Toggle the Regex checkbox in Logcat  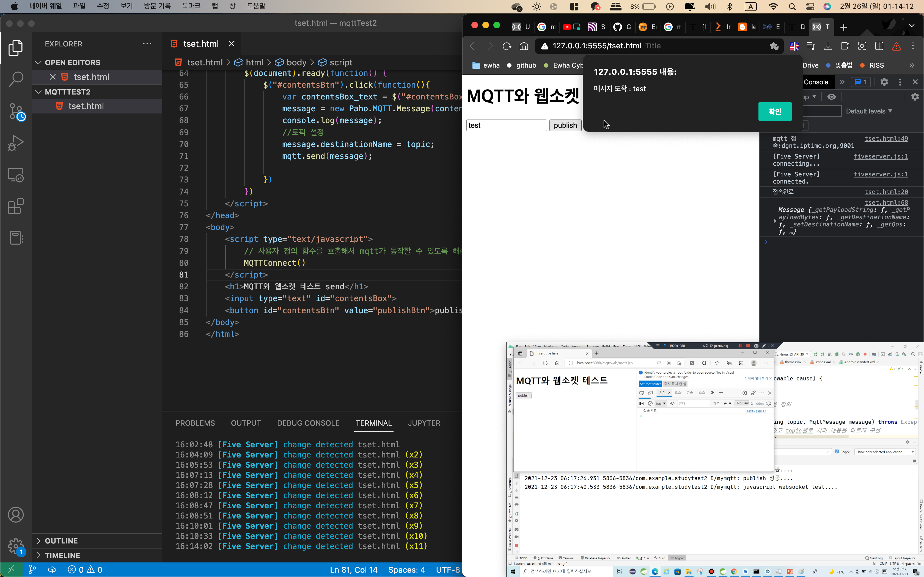(x=837, y=451)
